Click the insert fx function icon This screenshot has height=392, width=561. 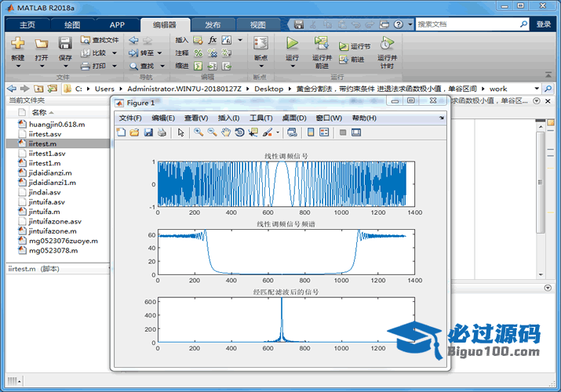pyautogui.click(x=213, y=40)
